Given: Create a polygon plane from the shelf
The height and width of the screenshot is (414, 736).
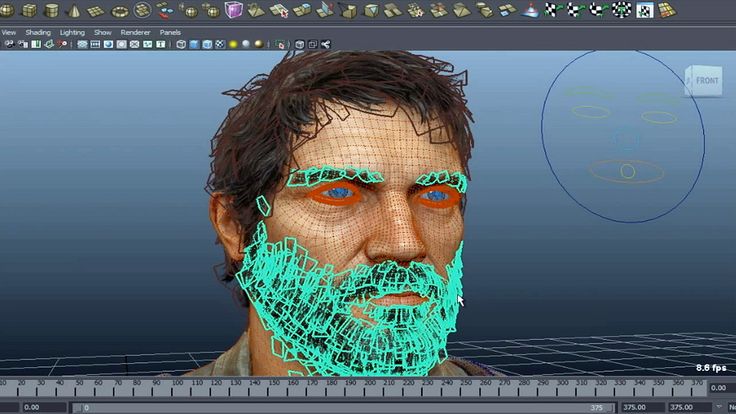Looking at the screenshot, I should click(97, 11).
